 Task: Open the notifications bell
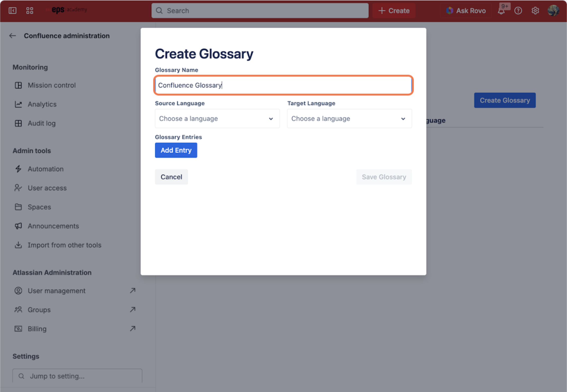(x=501, y=11)
